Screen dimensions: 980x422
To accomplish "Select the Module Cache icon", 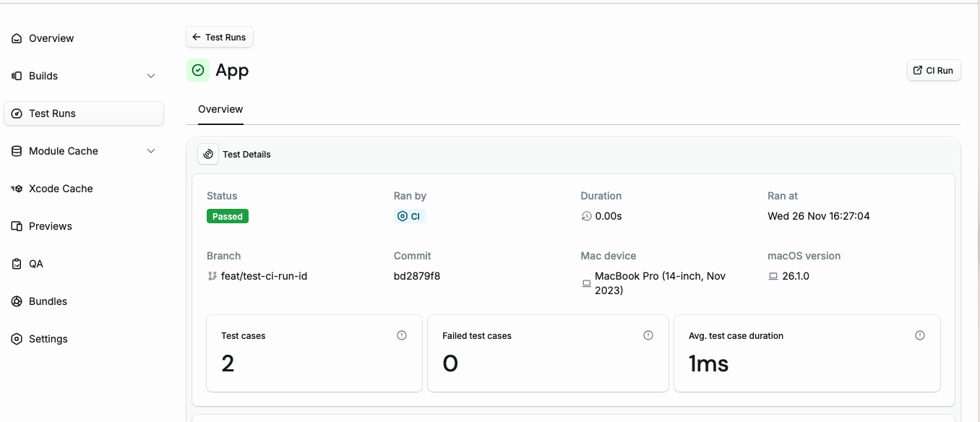I will click(16, 150).
